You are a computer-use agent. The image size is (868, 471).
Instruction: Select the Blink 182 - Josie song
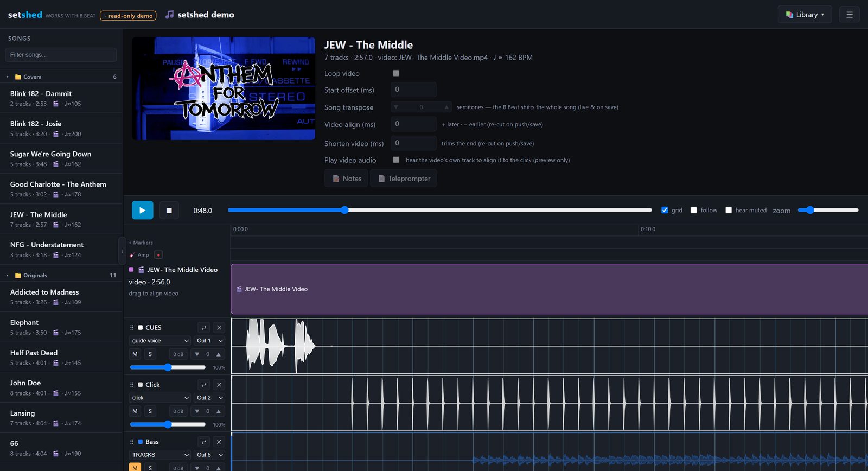[x=61, y=129]
